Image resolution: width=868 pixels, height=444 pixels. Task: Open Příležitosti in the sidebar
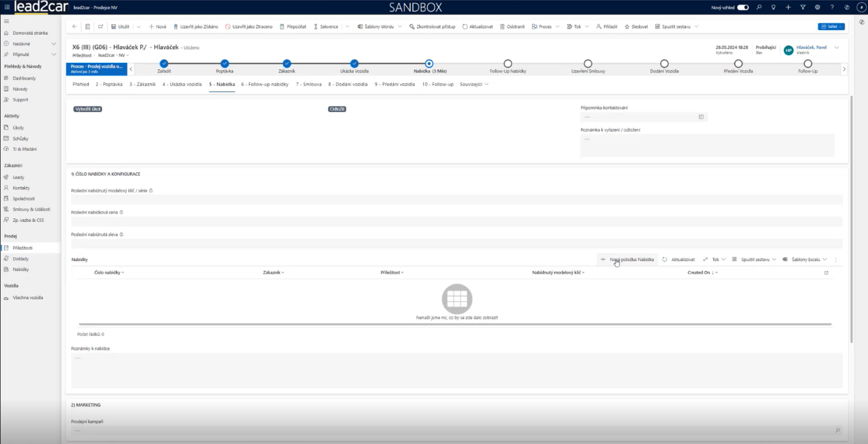tap(23, 248)
